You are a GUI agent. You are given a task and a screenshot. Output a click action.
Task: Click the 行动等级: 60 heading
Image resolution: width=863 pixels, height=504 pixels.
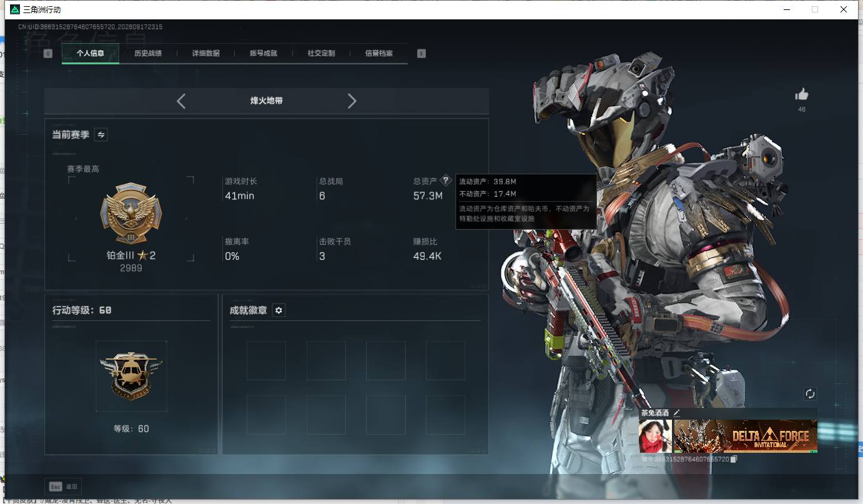click(82, 310)
